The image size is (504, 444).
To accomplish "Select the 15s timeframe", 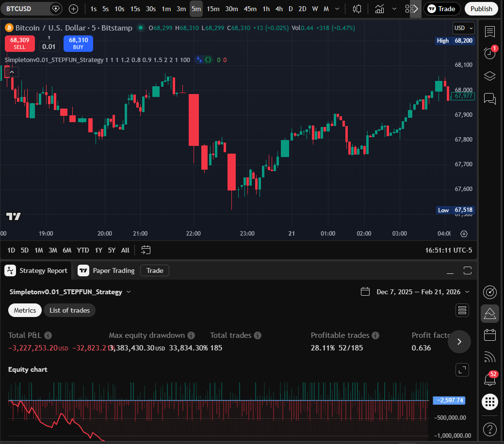I will [x=135, y=9].
